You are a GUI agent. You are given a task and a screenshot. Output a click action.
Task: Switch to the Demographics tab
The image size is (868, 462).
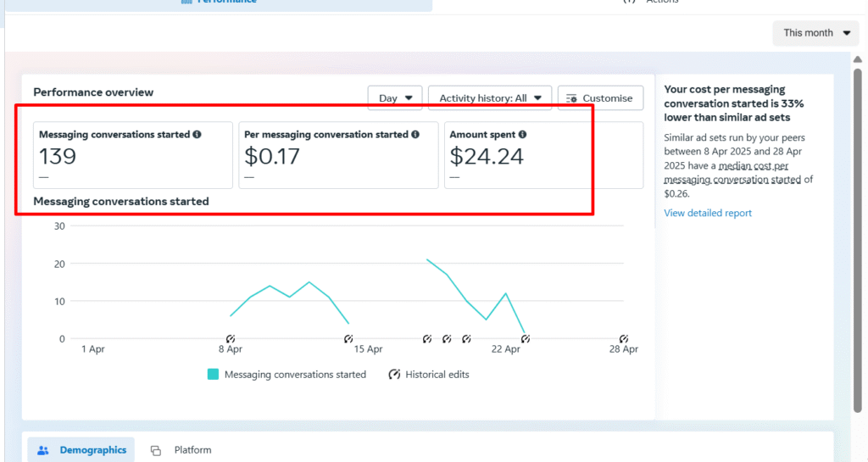click(81, 450)
